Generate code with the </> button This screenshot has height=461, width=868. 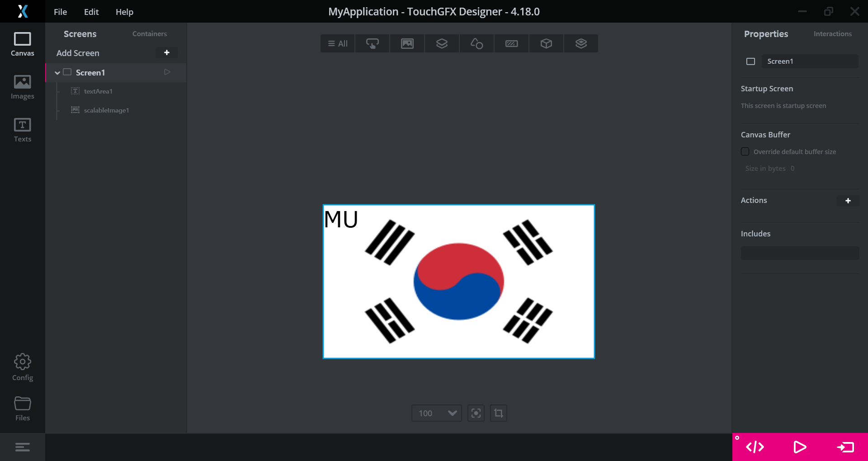coord(755,447)
